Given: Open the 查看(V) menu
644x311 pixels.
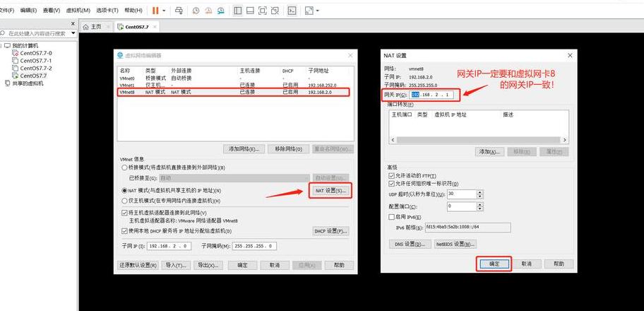Looking at the screenshot, I should [x=52, y=11].
